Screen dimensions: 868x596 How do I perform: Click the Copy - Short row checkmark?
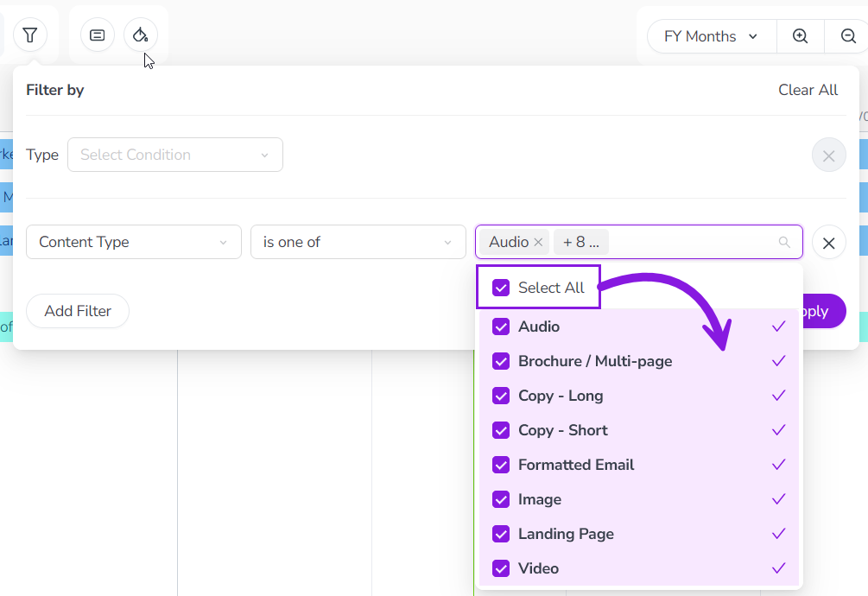click(x=779, y=430)
